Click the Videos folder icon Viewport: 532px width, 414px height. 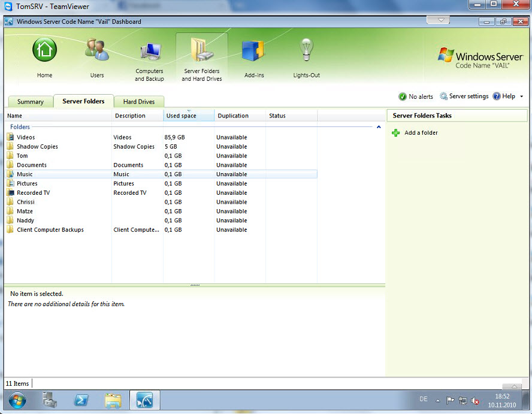pos(11,137)
